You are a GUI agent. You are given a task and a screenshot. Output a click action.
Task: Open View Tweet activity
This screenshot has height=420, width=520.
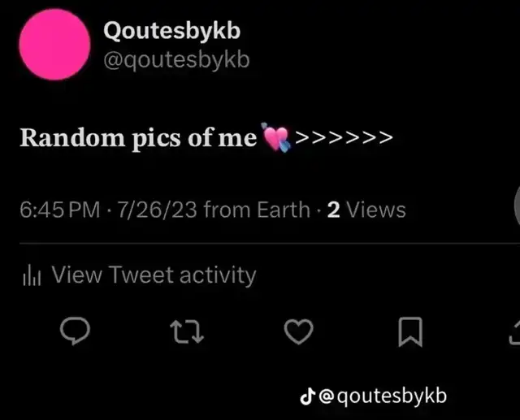[154, 275]
